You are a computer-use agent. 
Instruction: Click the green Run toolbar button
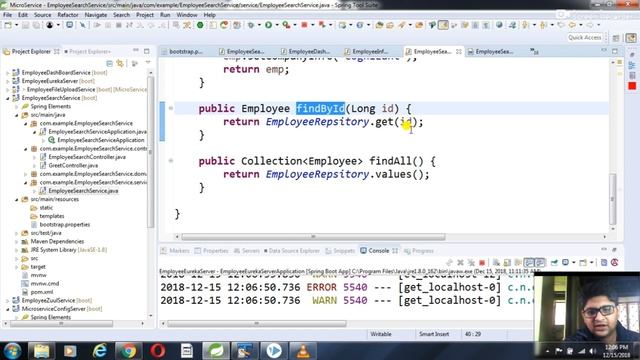tap(269, 25)
